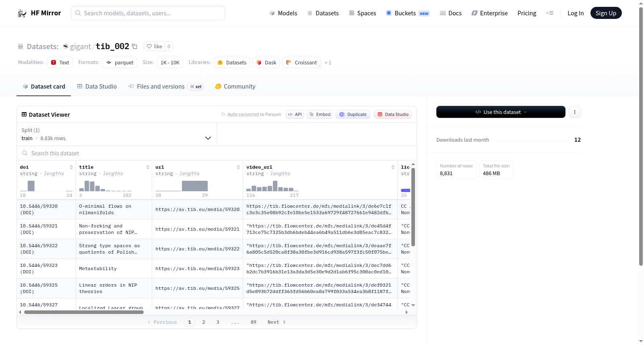The width and height of the screenshot is (644, 345).
Task: Click the table vertical scrollbar
Action: (x=413, y=207)
